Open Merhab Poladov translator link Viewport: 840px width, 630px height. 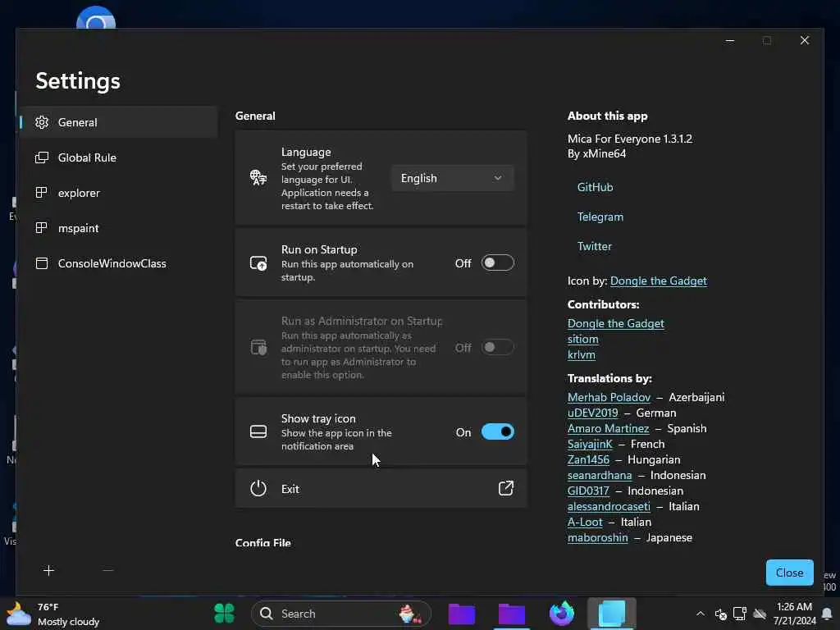tap(609, 398)
